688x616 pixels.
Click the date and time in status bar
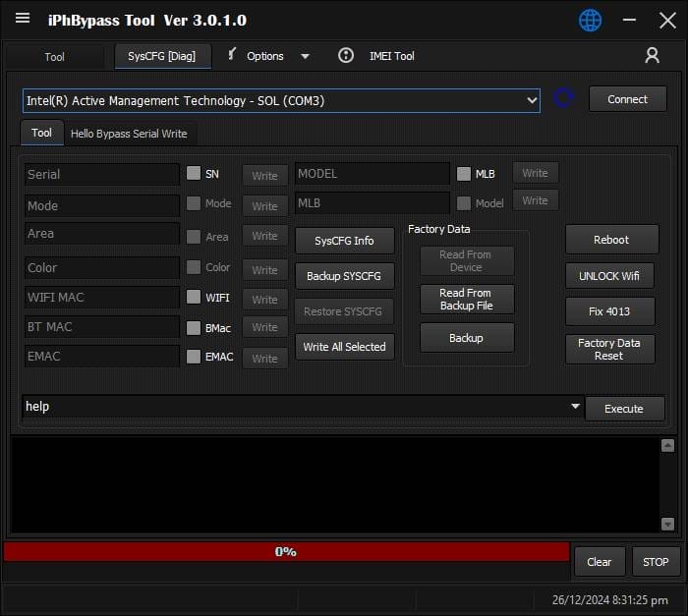(610, 599)
